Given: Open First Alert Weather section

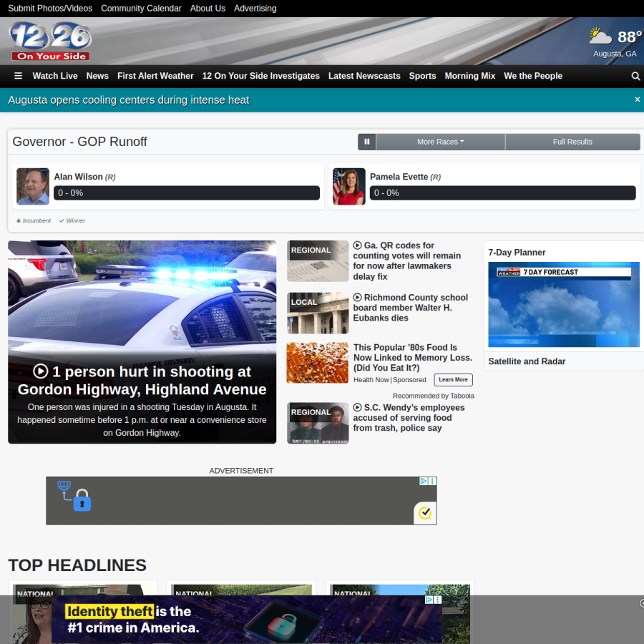Looking at the screenshot, I should pyautogui.click(x=155, y=76).
